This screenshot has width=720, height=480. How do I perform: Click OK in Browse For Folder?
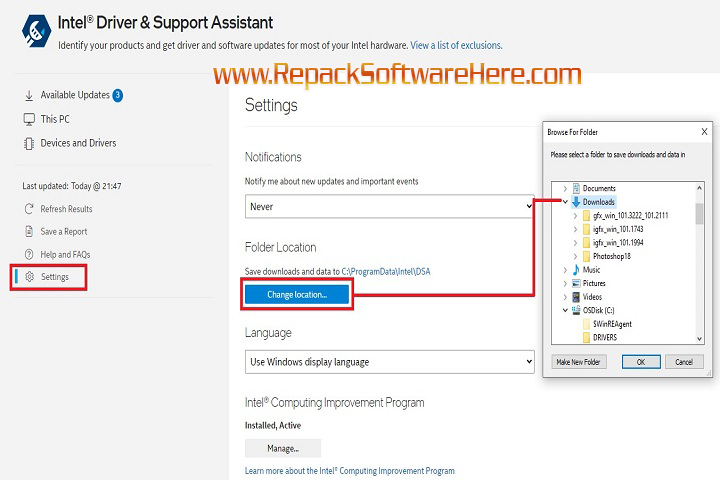[641, 362]
